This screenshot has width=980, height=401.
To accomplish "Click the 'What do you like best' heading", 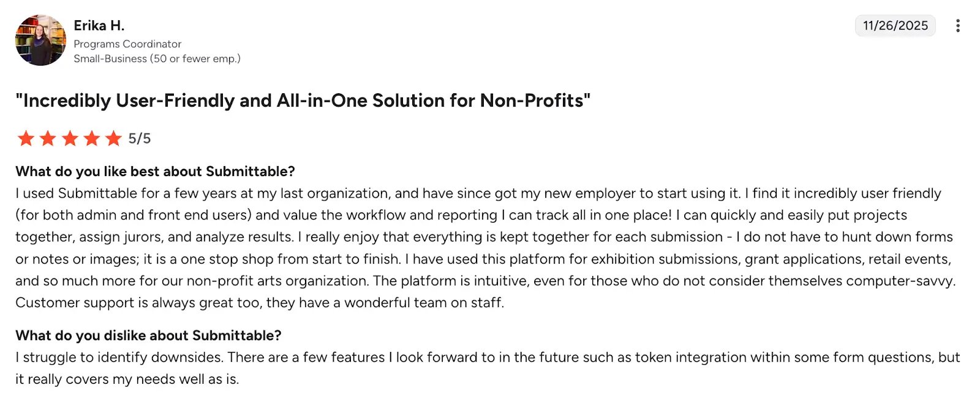I will [155, 172].
